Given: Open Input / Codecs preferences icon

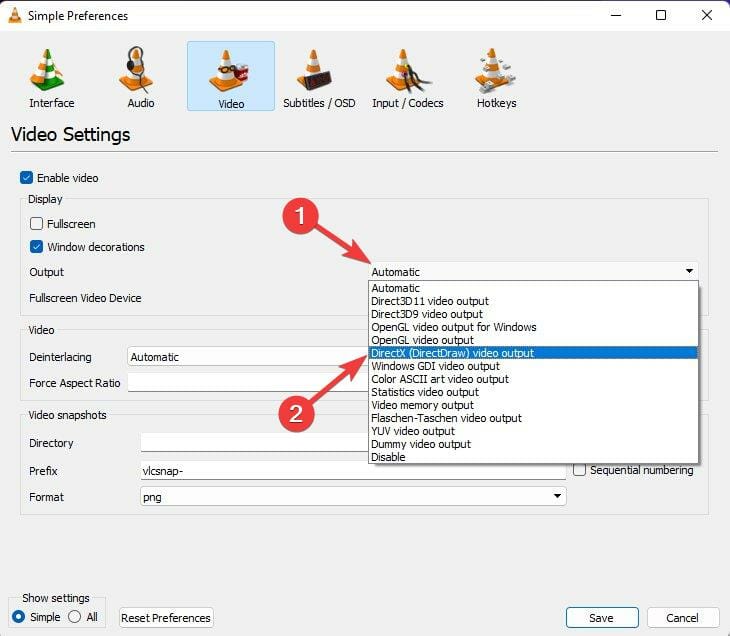Looking at the screenshot, I should point(408,70).
